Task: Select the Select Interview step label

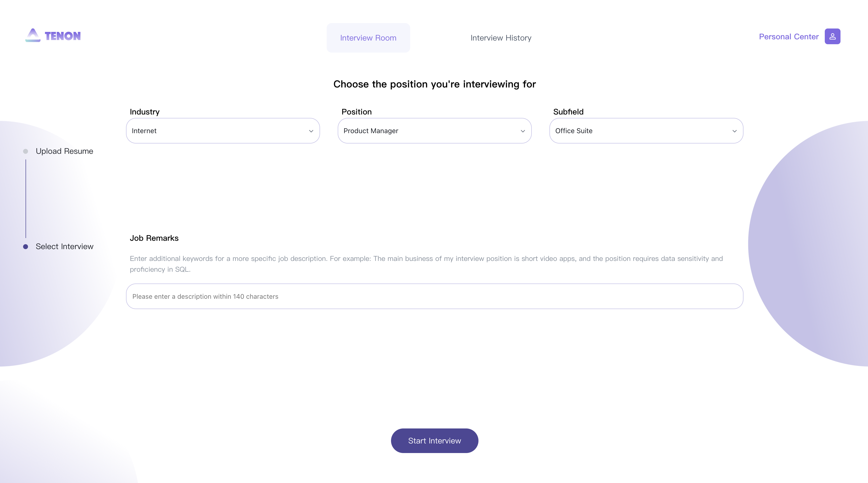Action: [x=64, y=247]
